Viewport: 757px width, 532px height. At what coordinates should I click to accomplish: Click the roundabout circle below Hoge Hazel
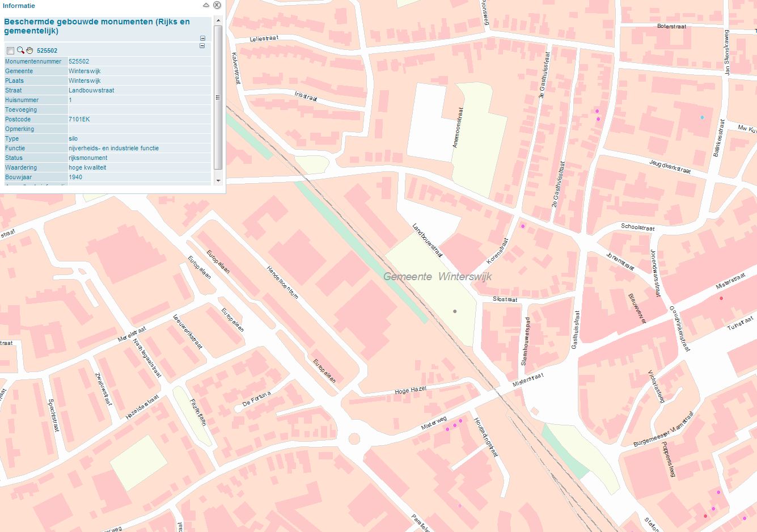point(354,438)
